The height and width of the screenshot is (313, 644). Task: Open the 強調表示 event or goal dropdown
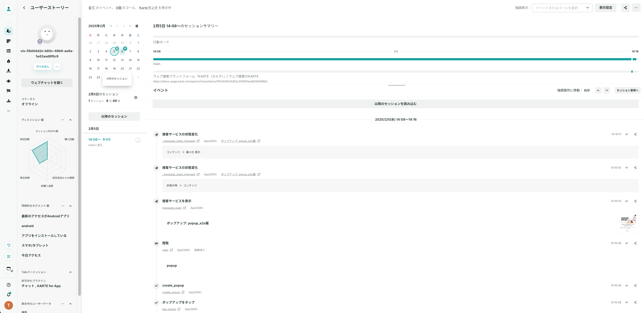562,8
